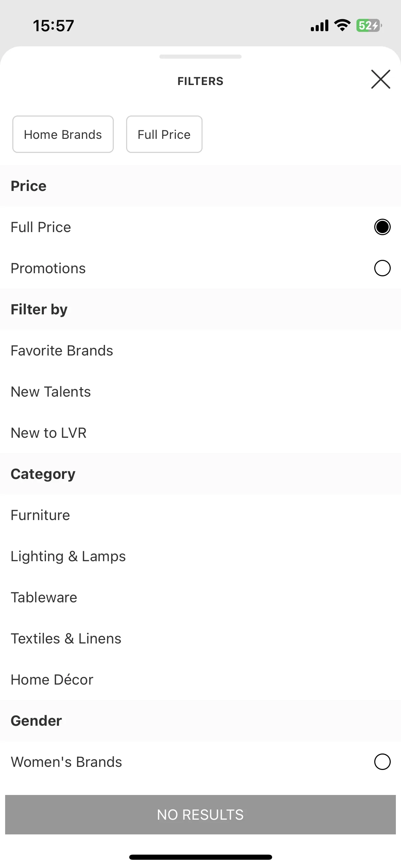Choose New to LVR filter option
This screenshot has height=868, width=401.
click(x=200, y=433)
